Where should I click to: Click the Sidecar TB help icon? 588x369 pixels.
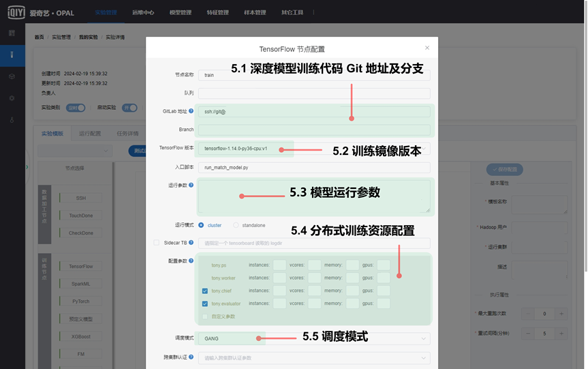[191, 243]
